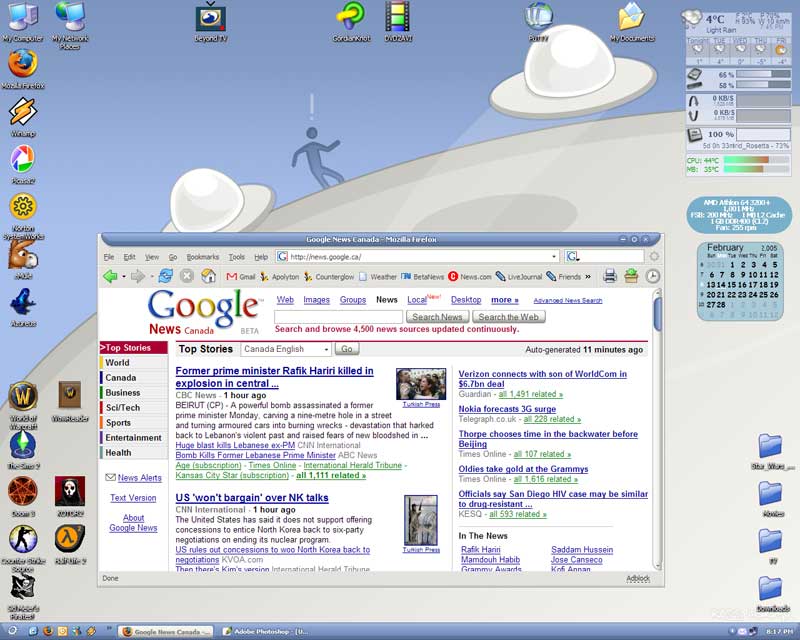Open the Gmail bookmark in bookmarks toolbar
The image size is (800, 640).
pos(241,277)
